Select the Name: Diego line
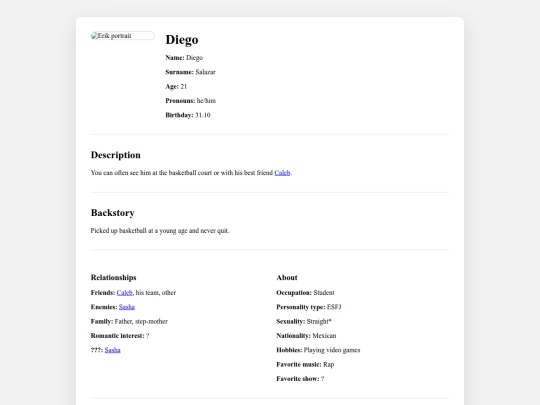Screen dimensions: 540x405 [184, 58]
